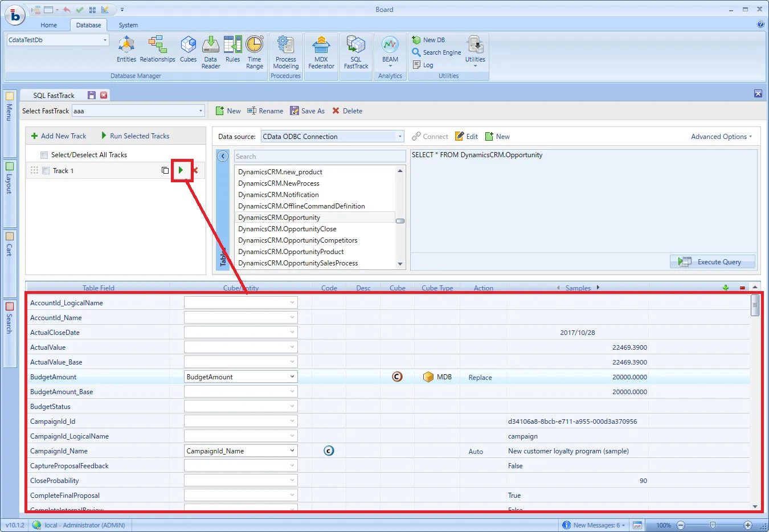
Task: Click the table Search input field
Action: 320,157
